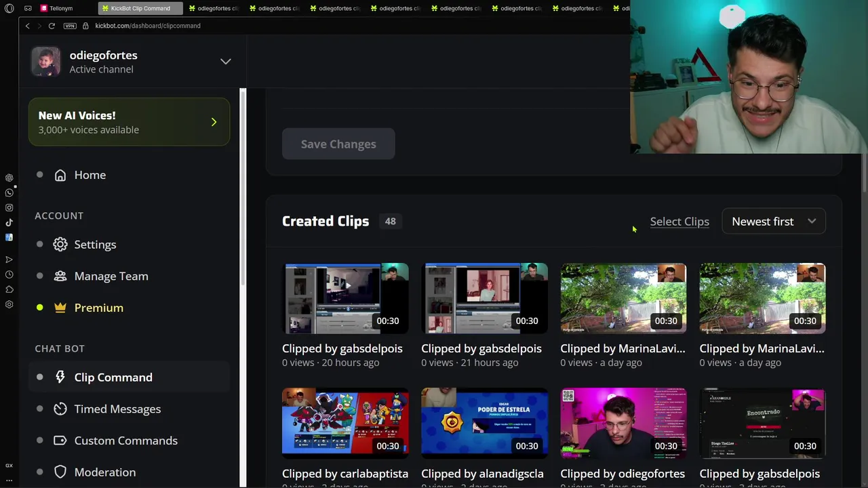Expand the odiegofortes channel switcher chevron

click(x=226, y=62)
